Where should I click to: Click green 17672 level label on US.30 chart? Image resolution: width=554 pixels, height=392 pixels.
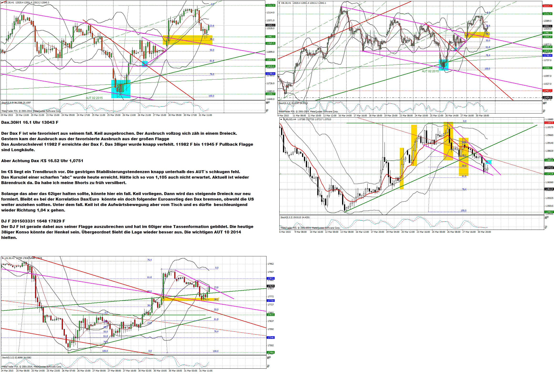point(271,315)
